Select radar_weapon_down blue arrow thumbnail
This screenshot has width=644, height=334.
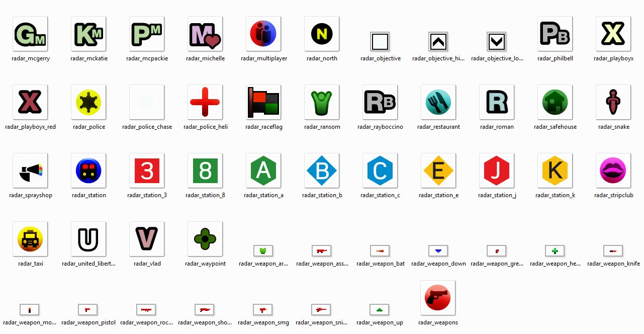coord(438,251)
